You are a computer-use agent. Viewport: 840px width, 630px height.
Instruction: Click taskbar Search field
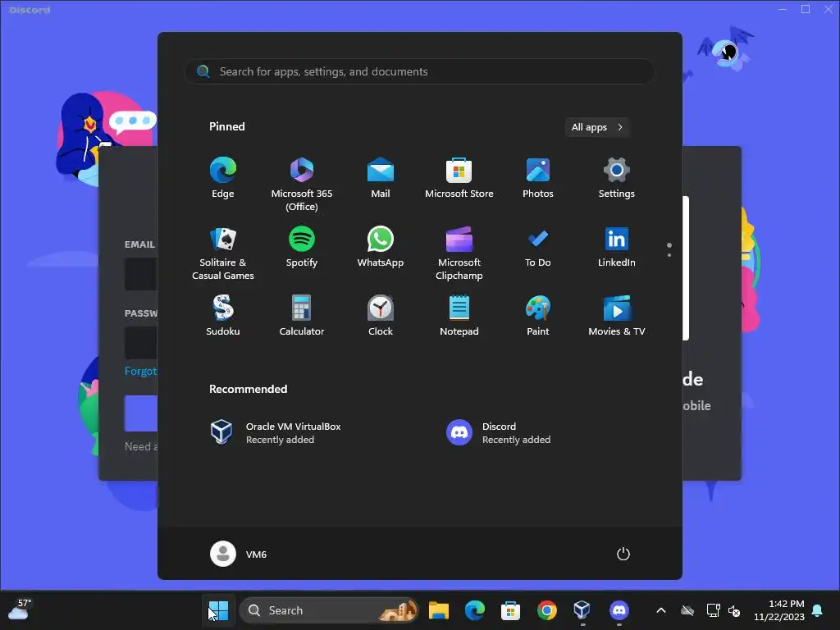[329, 610]
